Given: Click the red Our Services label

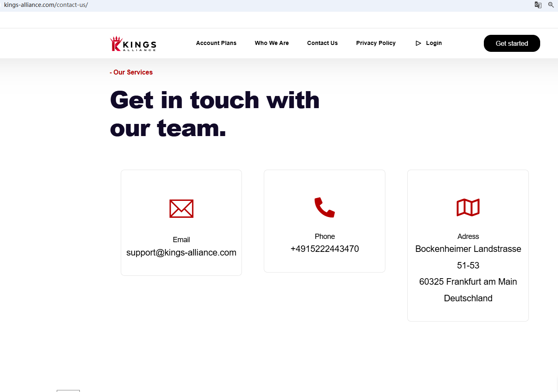Looking at the screenshot, I should (x=131, y=72).
